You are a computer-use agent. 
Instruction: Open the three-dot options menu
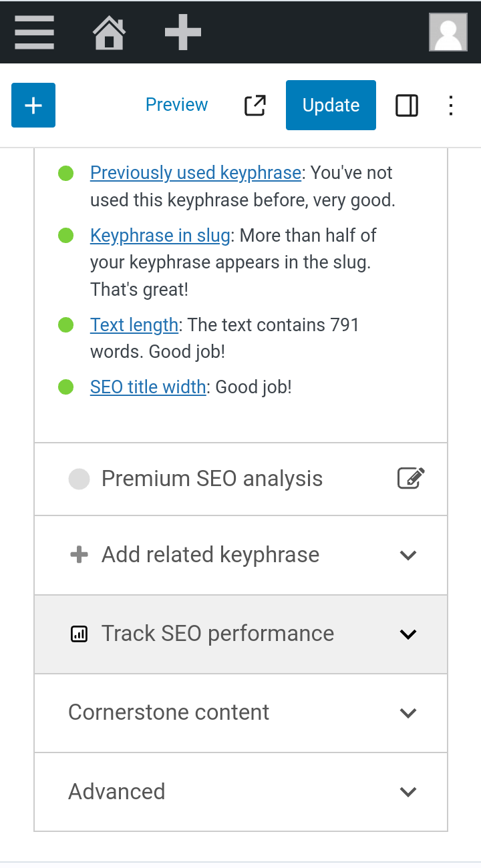(x=451, y=105)
